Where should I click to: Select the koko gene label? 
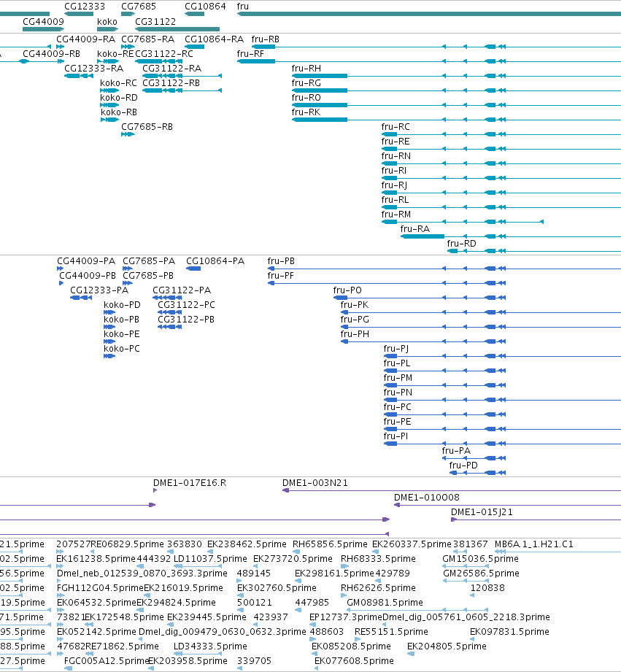(x=107, y=21)
